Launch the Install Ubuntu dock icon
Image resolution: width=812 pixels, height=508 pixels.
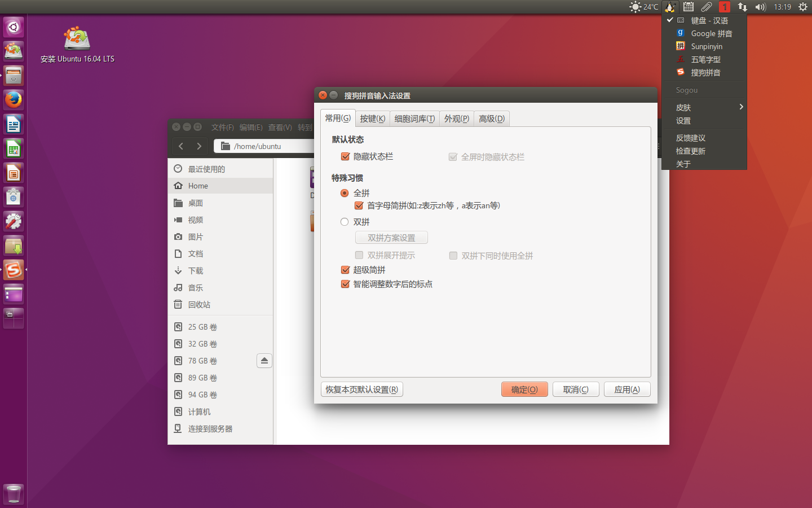(14, 51)
